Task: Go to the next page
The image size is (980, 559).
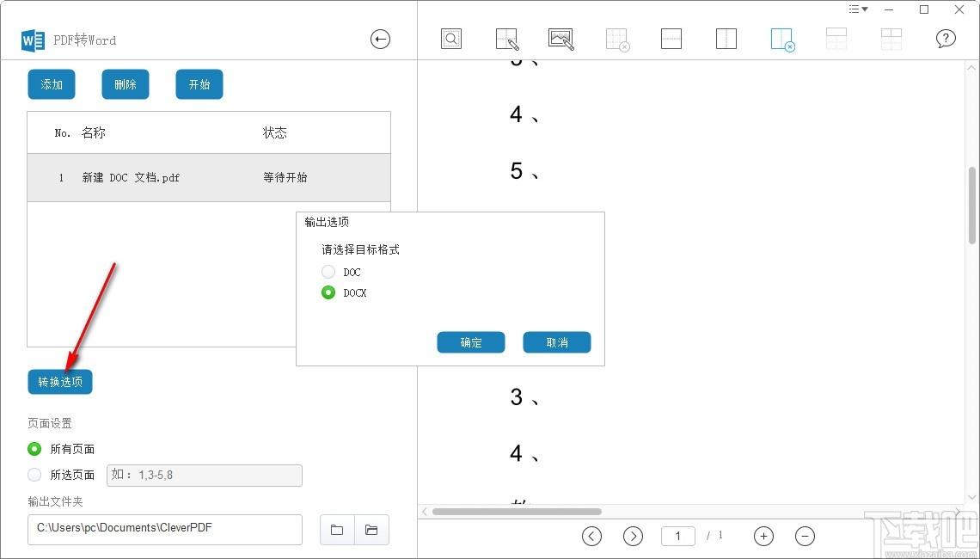Action: point(633,536)
